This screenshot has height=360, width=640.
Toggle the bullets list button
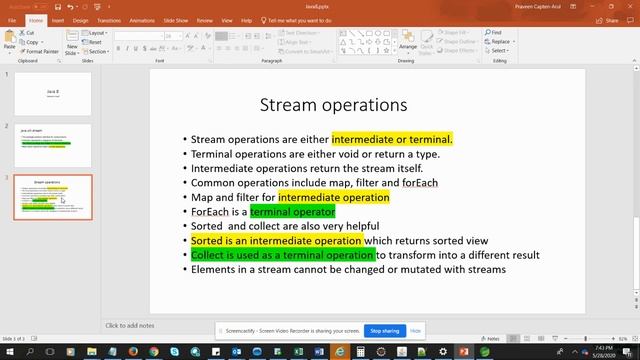[221, 36]
